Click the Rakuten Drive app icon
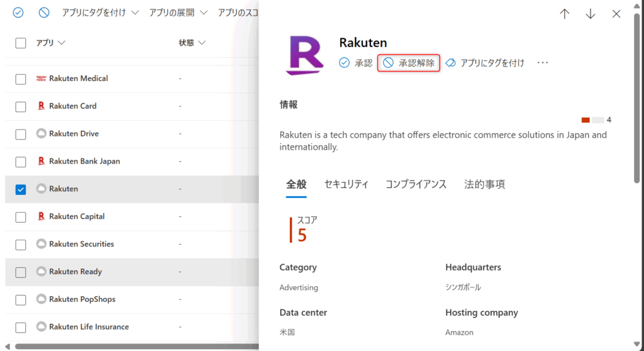The height and width of the screenshot is (351, 644). click(41, 133)
